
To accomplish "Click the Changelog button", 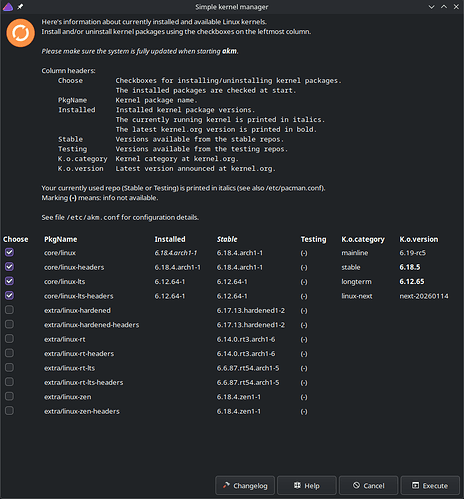I will pos(245,485).
